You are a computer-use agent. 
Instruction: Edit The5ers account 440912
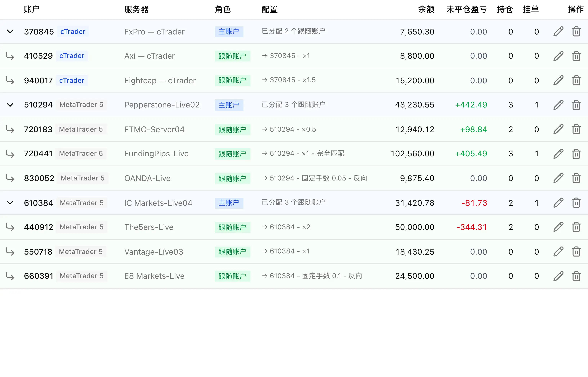(x=558, y=227)
